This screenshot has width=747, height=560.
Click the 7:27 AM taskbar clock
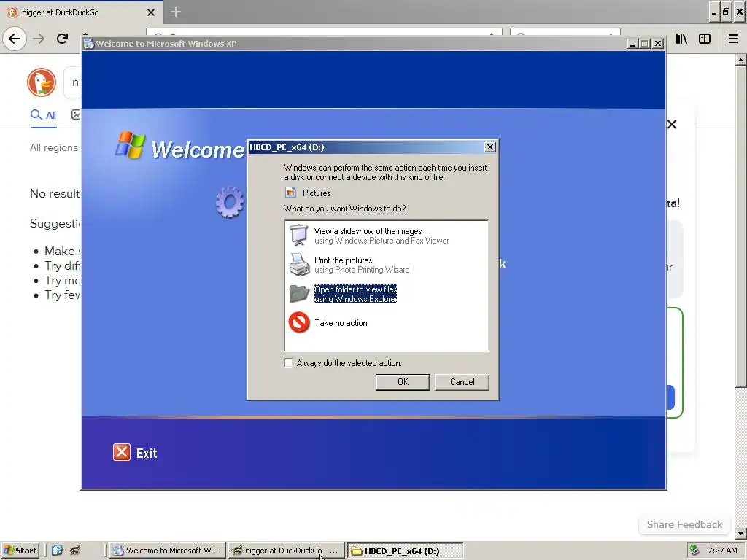pyautogui.click(x=722, y=551)
